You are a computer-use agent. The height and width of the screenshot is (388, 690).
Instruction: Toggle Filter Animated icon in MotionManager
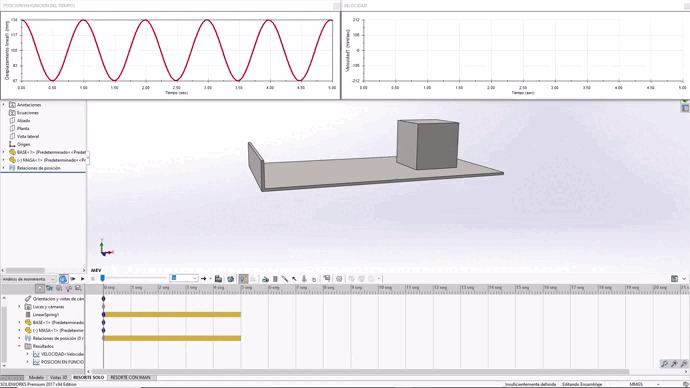click(x=49, y=288)
